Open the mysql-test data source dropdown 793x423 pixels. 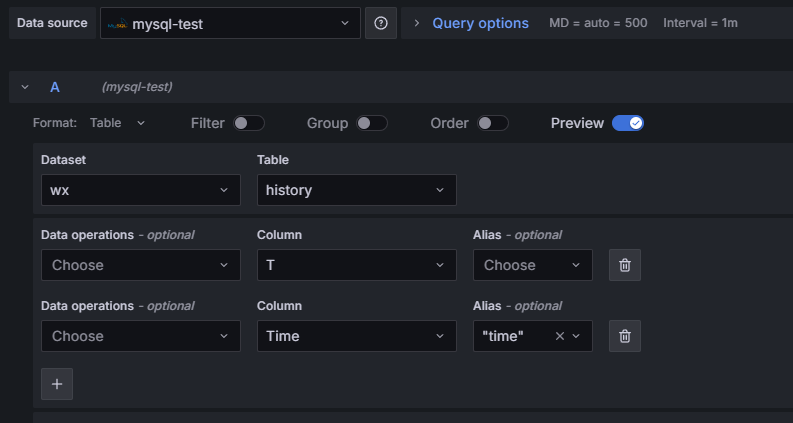[x=230, y=23]
